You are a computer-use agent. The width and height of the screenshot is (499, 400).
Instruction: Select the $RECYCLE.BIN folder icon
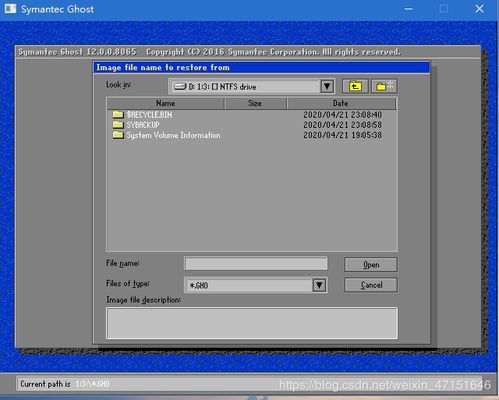(x=118, y=115)
